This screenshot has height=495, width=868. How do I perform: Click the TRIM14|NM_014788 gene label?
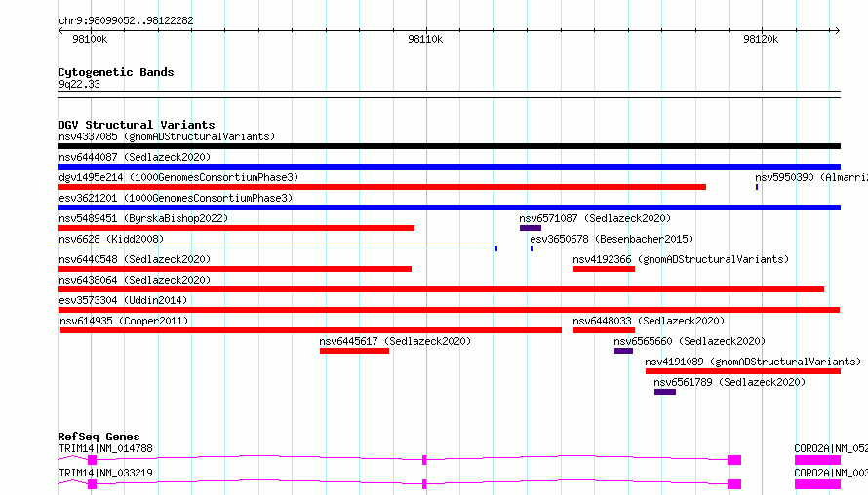coord(105,448)
